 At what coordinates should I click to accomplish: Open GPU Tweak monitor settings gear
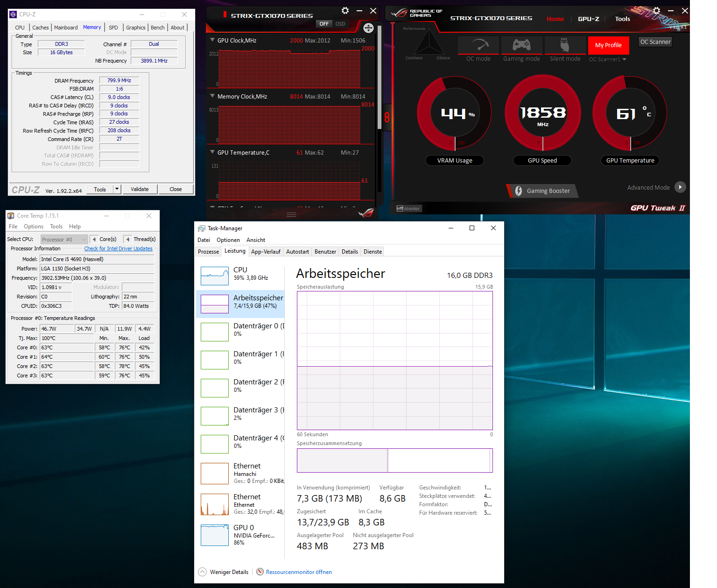pyautogui.click(x=345, y=11)
